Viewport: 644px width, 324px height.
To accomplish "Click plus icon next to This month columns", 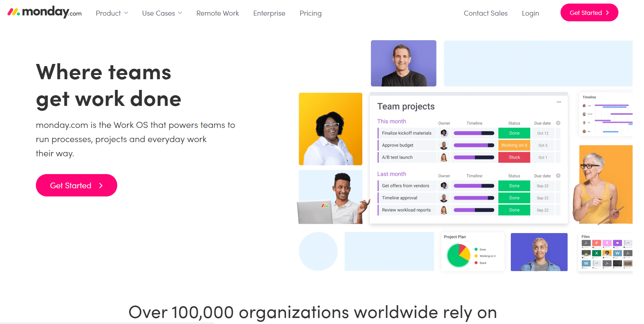I will point(558,123).
